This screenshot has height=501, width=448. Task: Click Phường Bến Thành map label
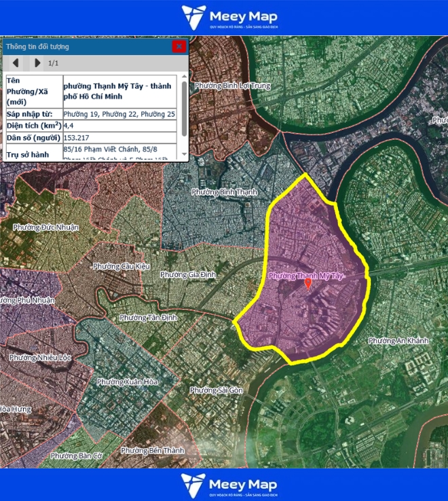point(152,450)
